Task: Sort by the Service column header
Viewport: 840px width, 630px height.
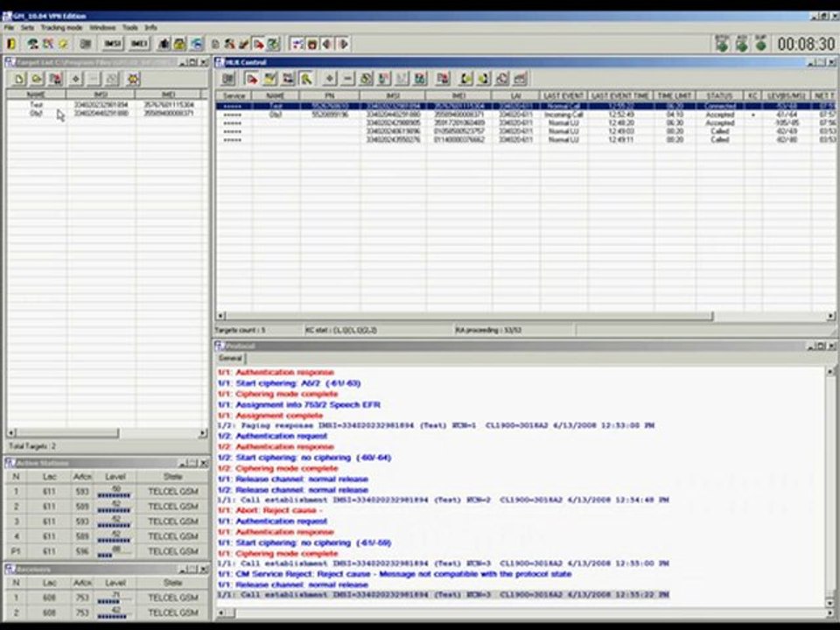Action: coord(234,95)
